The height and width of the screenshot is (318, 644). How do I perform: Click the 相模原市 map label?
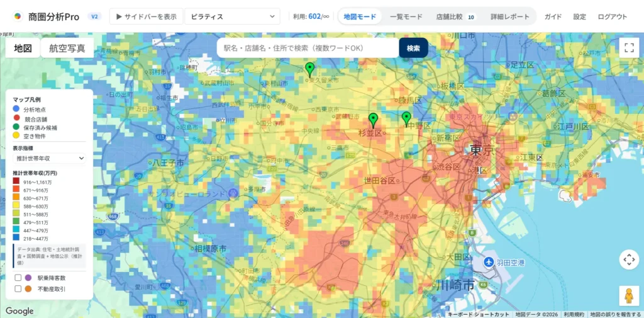(209, 249)
